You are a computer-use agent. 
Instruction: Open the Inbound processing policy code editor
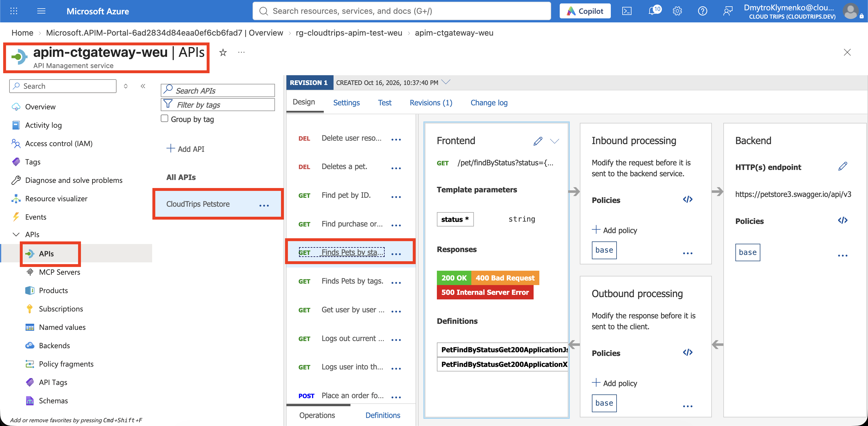pos(687,200)
